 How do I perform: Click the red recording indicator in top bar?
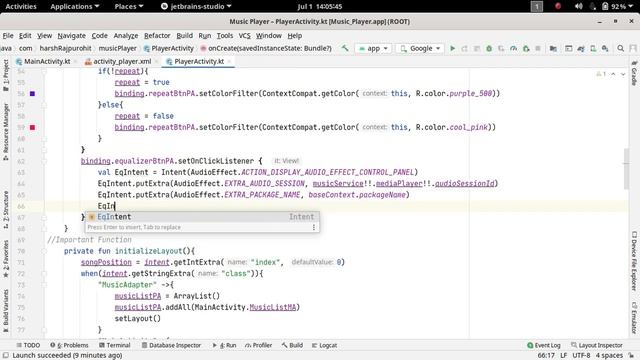(558, 6)
